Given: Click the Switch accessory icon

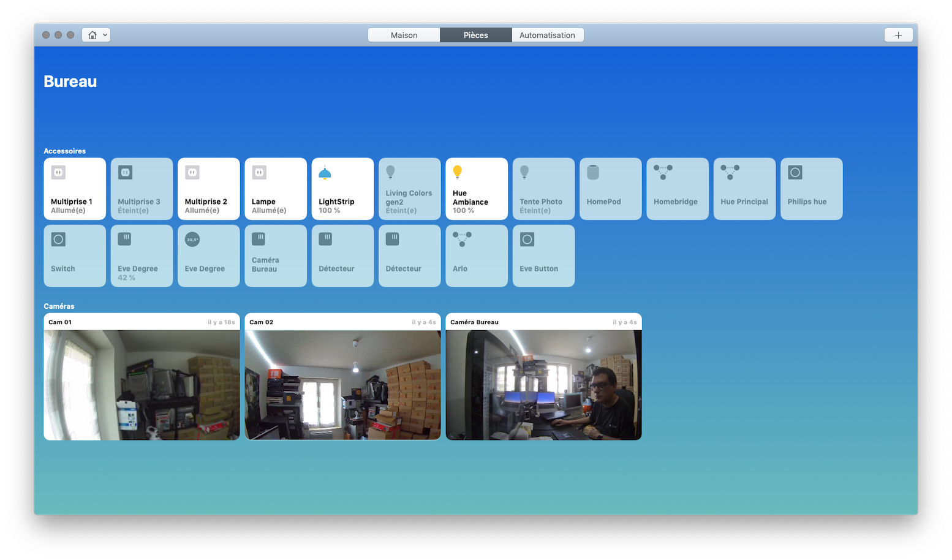Looking at the screenshot, I should pos(58,240).
